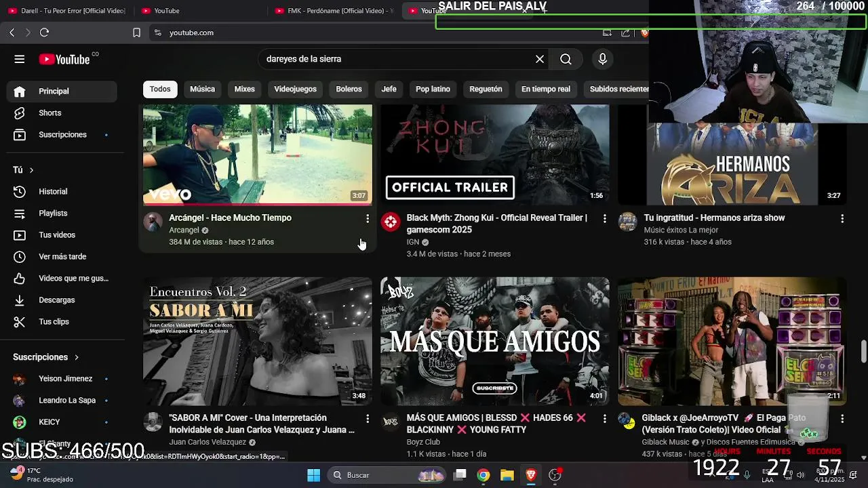
Task: Open Ver más tarde in the sidebar
Action: point(61,257)
